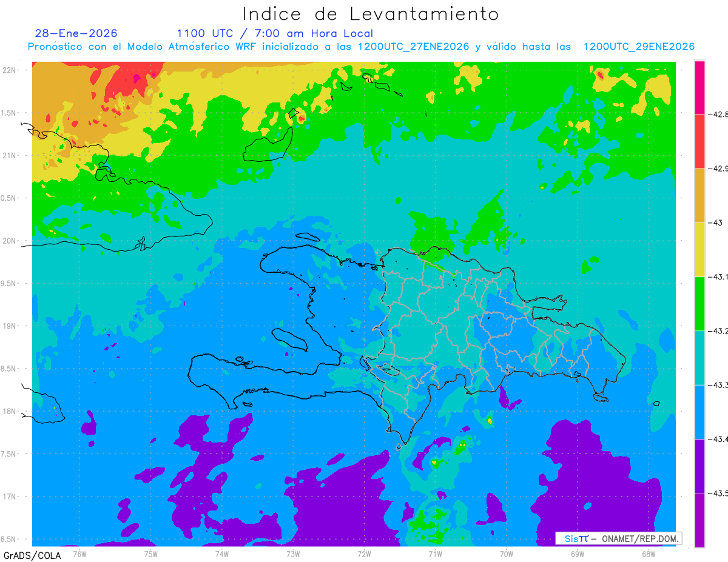Image resolution: width=728 pixels, height=562 pixels.
Task: Click the '69W' longitude label
Action: pos(577,554)
